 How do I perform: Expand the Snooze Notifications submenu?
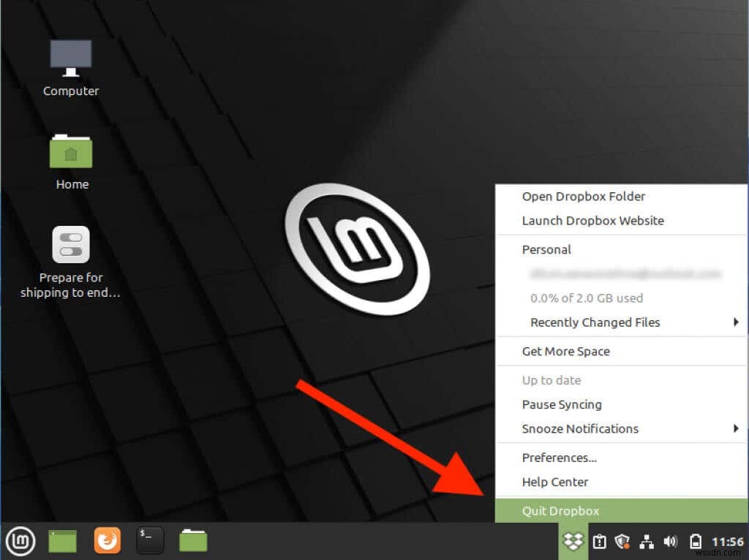[737, 428]
